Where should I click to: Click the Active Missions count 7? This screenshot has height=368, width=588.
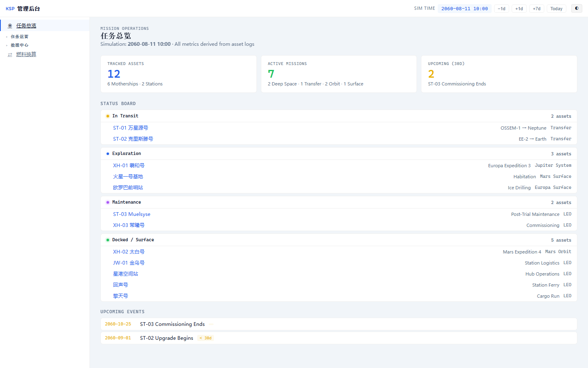tap(271, 74)
